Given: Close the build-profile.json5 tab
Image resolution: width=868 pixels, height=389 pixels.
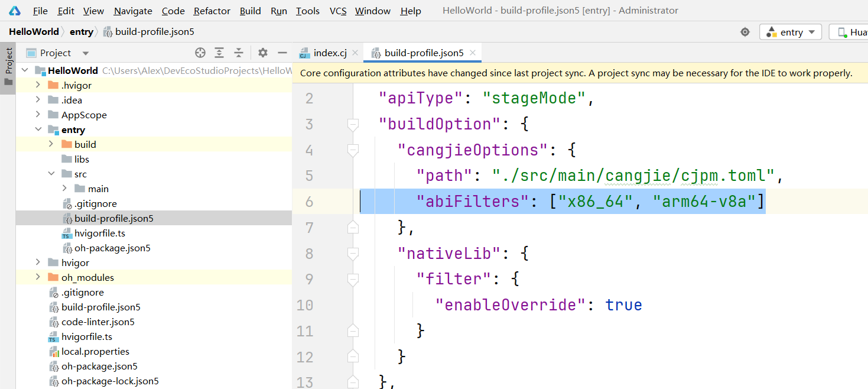Looking at the screenshot, I should (x=472, y=53).
